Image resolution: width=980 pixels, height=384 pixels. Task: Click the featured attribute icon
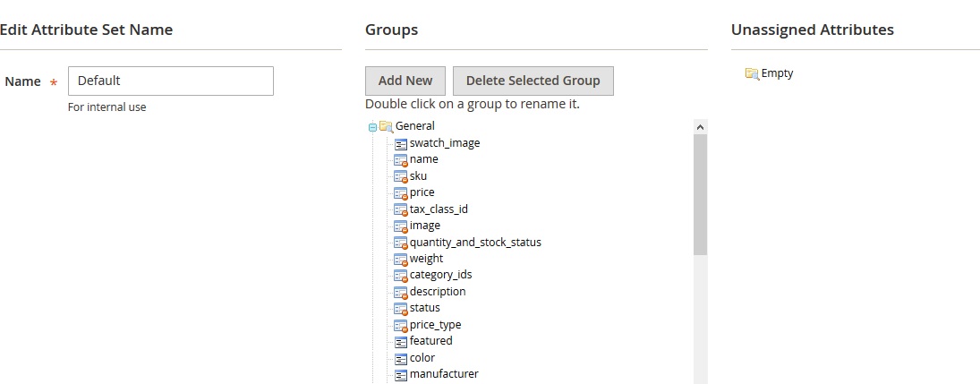point(401,341)
